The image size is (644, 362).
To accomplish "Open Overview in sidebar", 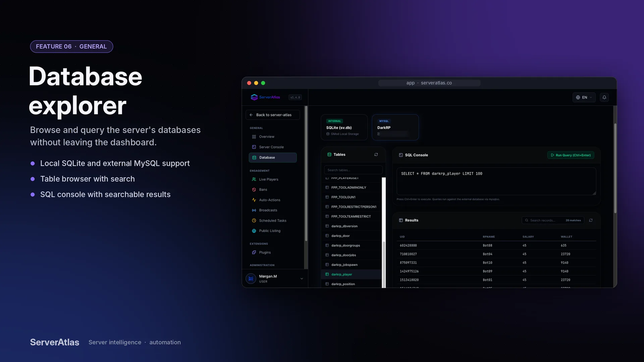I will (273, 137).
